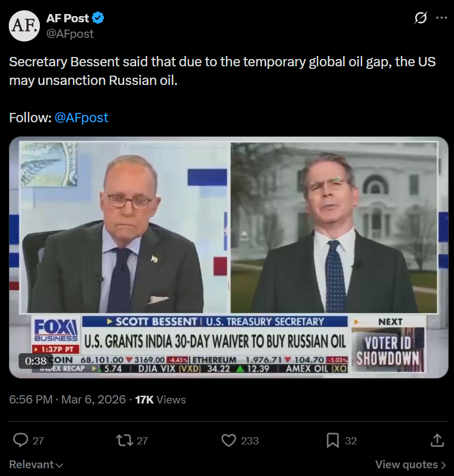Viewport: 454px width, 476px height.
Task: Click the Grok circle-slash icon
Action: 421,18
